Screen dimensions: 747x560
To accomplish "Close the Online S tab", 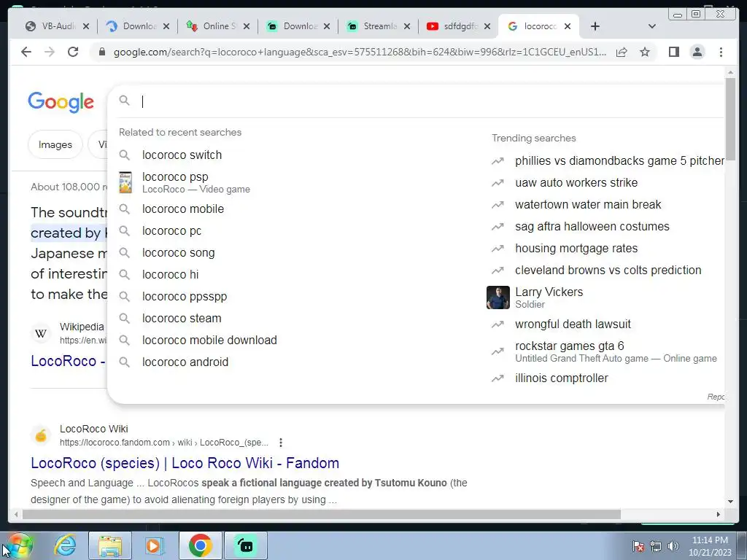I will [247, 26].
